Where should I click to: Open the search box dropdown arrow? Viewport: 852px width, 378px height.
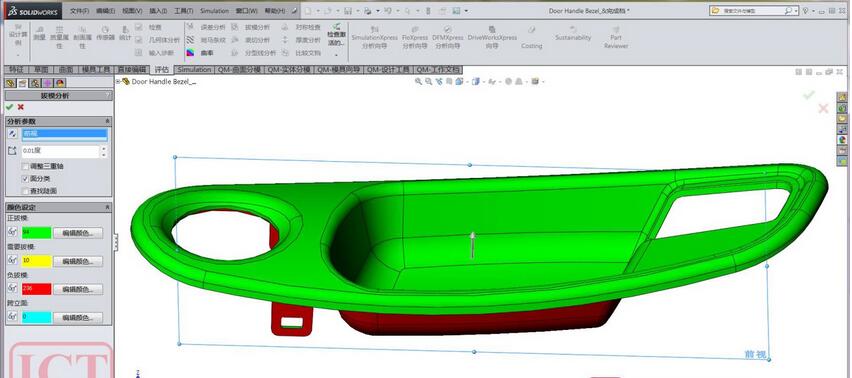(797, 11)
